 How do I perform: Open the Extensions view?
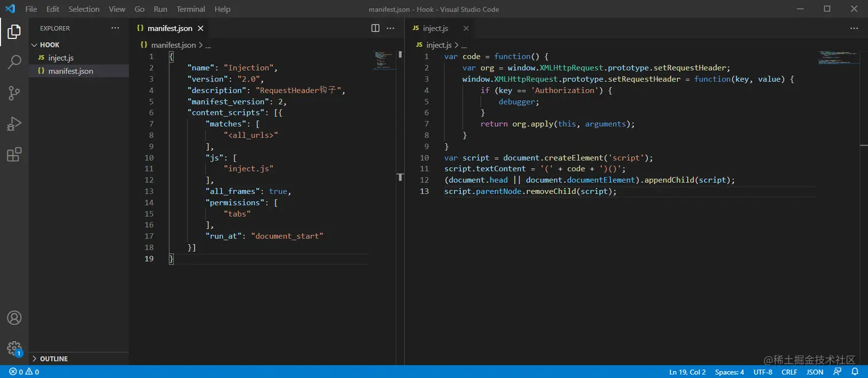pos(14,155)
